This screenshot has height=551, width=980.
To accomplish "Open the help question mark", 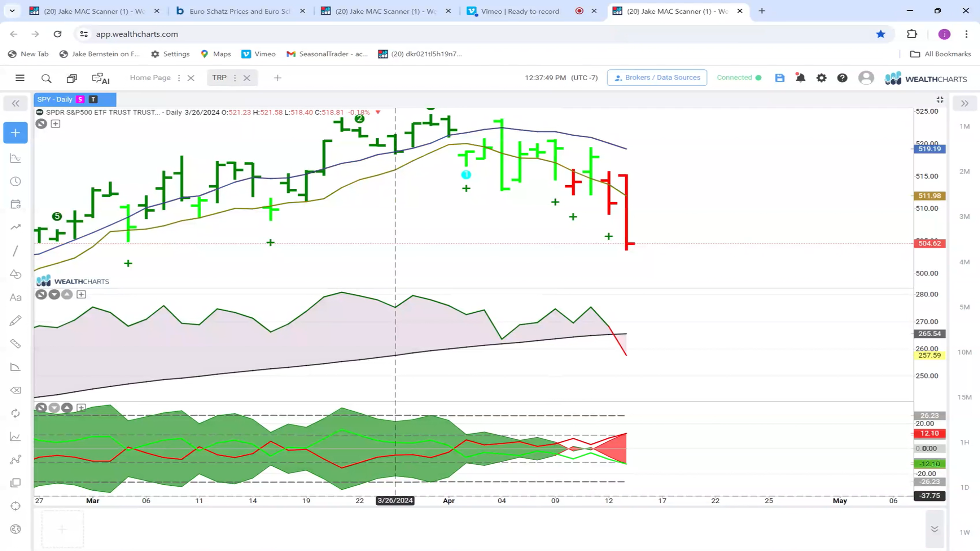I will [x=842, y=78].
